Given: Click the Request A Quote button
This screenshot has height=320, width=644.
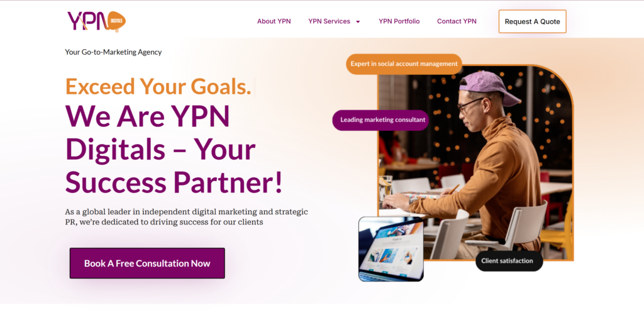Looking at the screenshot, I should click(x=532, y=22).
